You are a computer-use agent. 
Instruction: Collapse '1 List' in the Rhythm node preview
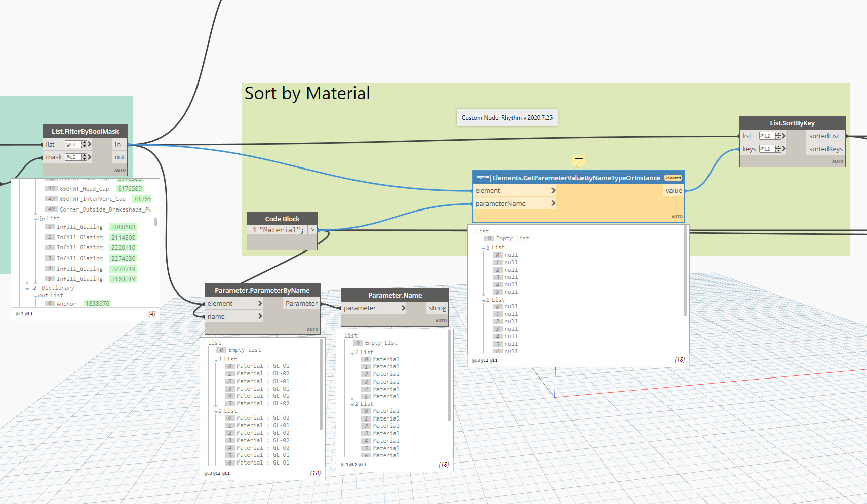point(484,248)
